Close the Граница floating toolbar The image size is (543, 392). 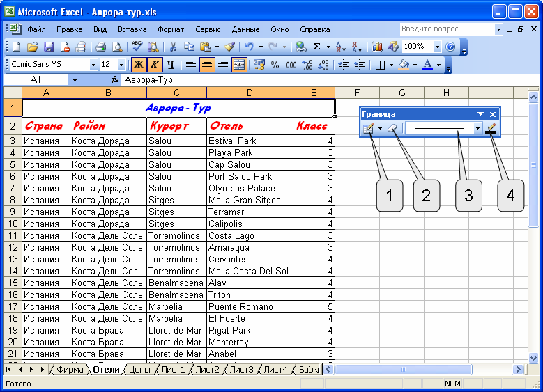[493, 114]
